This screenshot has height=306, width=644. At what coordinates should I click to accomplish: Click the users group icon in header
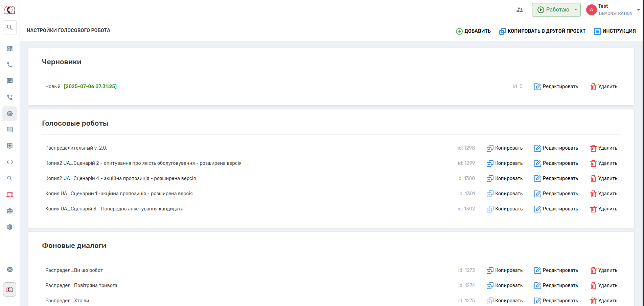click(x=520, y=10)
